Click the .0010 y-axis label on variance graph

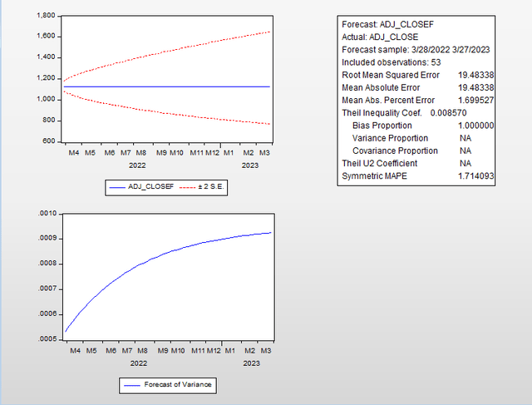47,214
